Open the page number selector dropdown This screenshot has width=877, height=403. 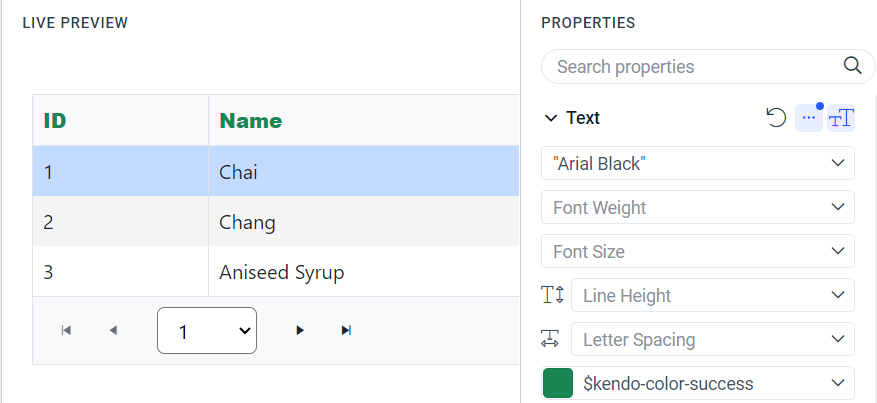click(207, 330)
